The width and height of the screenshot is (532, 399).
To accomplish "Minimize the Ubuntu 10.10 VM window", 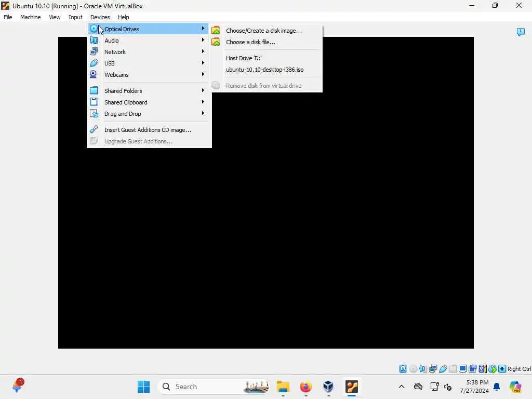I will coord(472,5).
